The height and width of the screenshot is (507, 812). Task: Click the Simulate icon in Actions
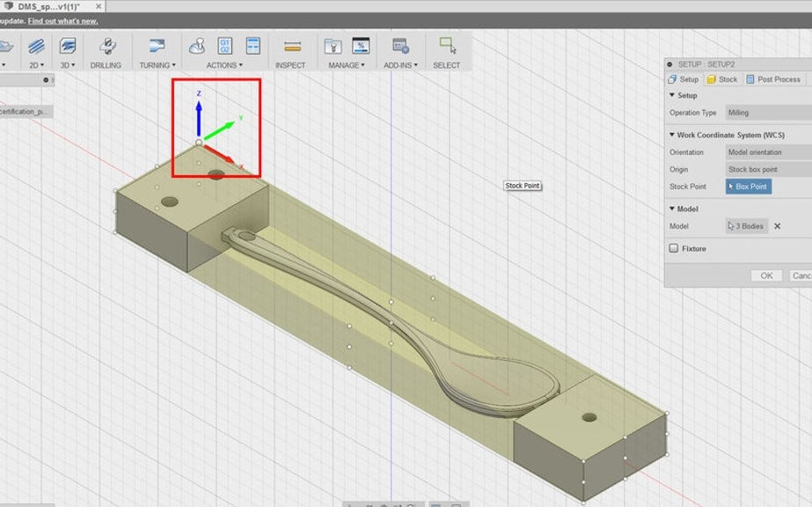197,46
